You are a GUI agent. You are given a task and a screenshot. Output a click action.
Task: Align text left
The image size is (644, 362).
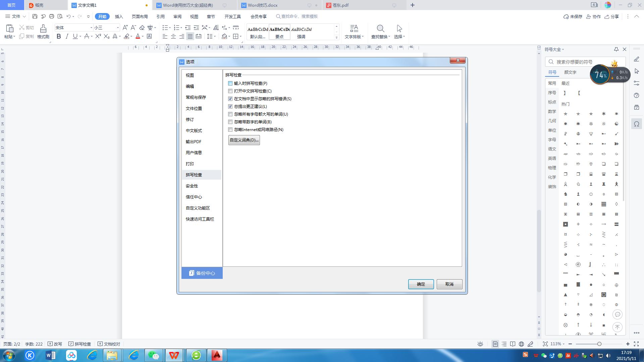tap(165, 36)
